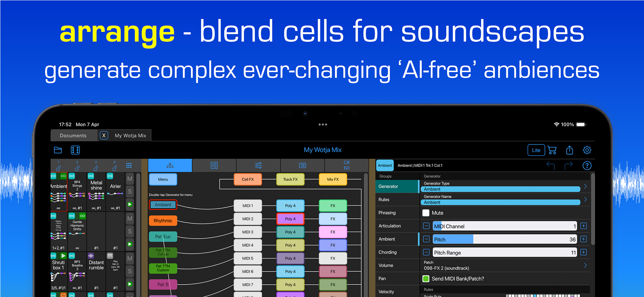
Task: Switch to the Documents tab
Action: pos(73,135)
